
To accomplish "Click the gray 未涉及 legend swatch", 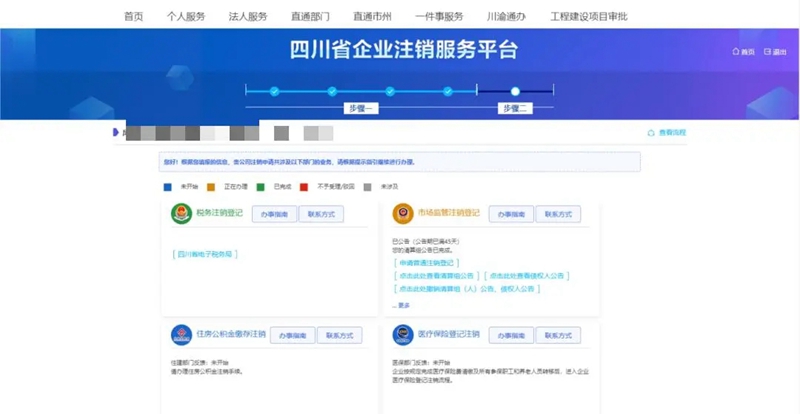I will pyautogui.click(x=367, y=187).
